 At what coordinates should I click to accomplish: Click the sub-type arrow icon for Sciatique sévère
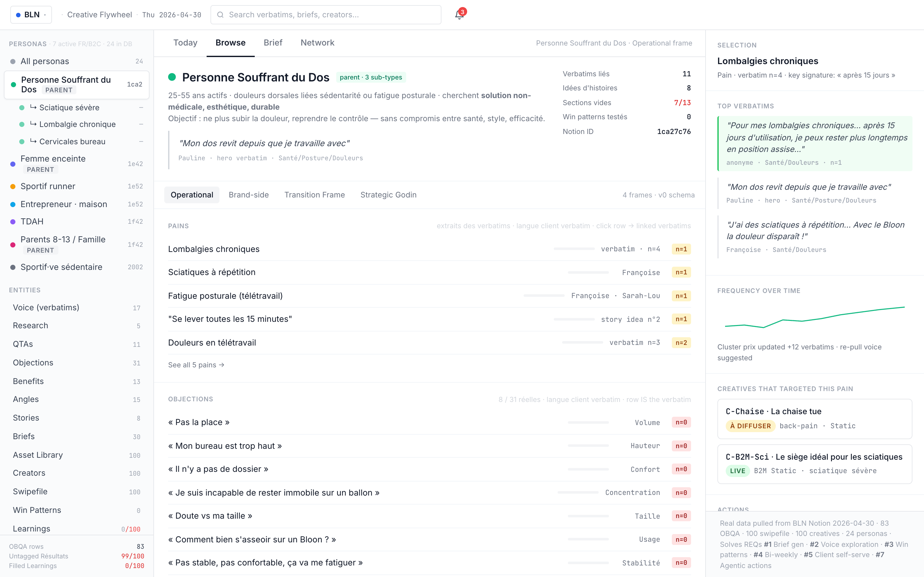[x=33, y=107]
